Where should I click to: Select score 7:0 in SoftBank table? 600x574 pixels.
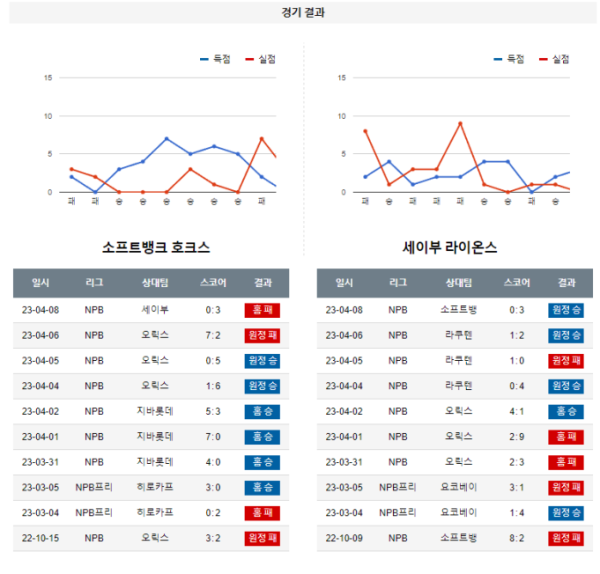213,437
